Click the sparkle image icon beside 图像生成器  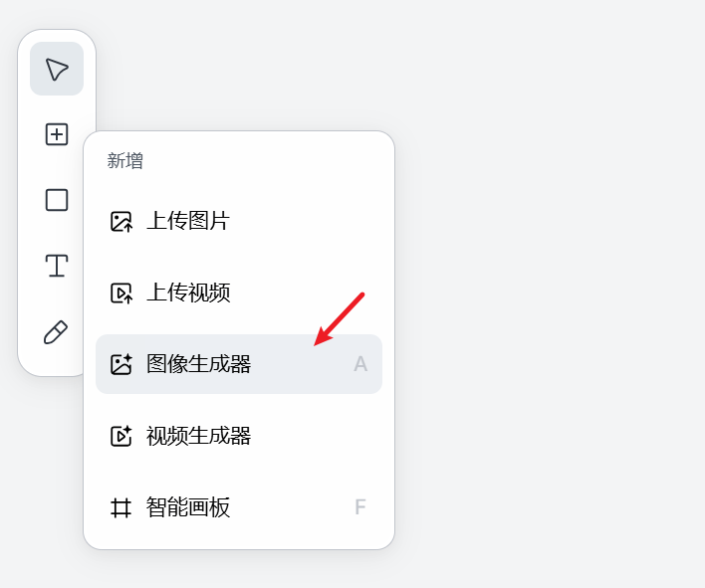[121, 364]
